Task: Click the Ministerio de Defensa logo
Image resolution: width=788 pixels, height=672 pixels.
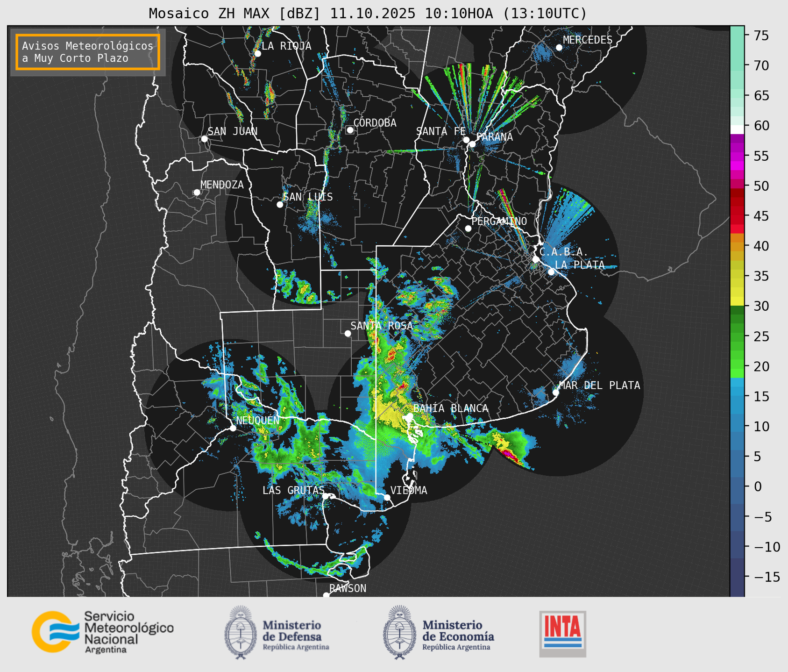Action: pyautogui.click(x=277, y=632)
